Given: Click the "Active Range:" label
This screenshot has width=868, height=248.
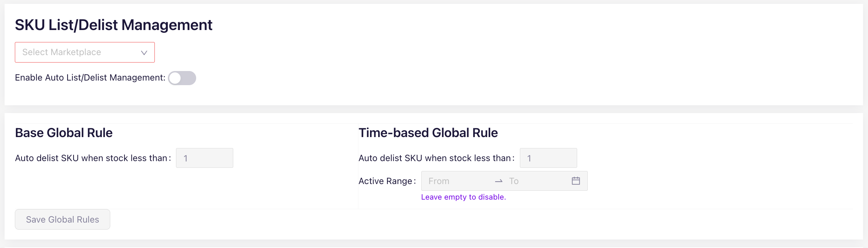Looking at the screenshot, I should [387, 181].
